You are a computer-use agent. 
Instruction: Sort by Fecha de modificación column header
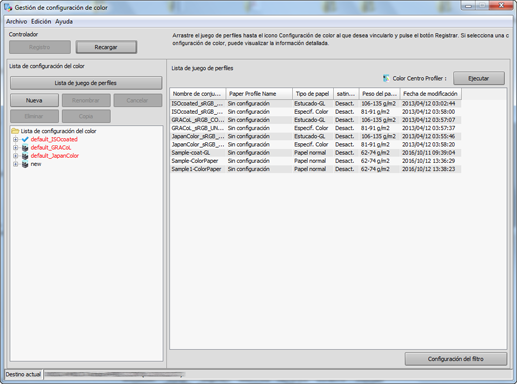click(x=431, y=94)
